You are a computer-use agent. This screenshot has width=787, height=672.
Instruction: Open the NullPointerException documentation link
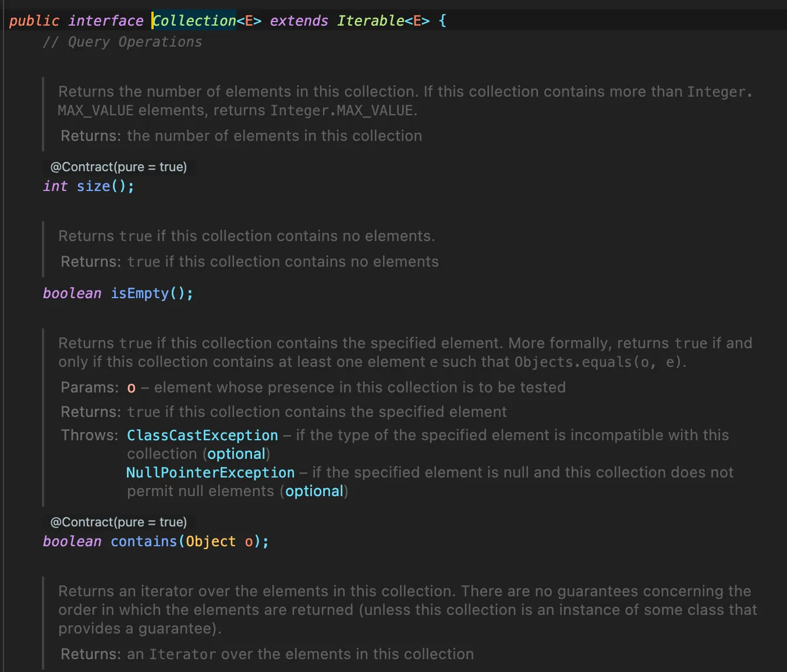[210, 473]
